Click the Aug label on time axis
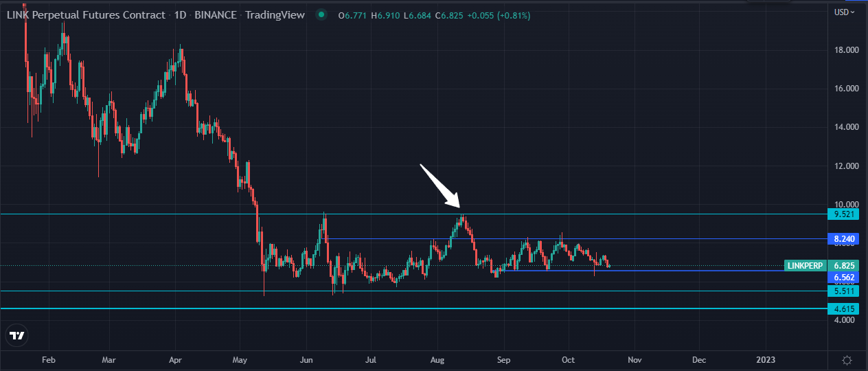 [437, 359]
